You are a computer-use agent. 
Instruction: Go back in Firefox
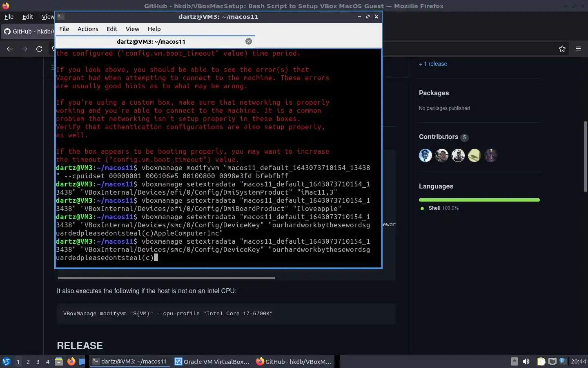click(10, 49)
